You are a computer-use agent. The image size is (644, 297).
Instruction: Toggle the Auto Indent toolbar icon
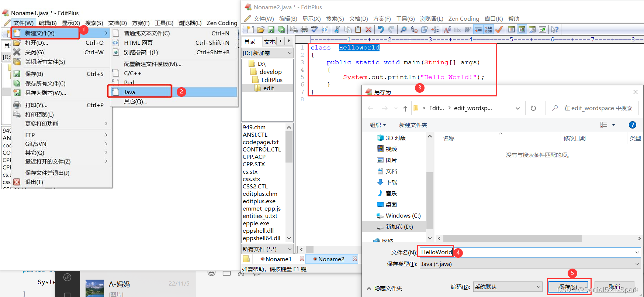point(478,30)
